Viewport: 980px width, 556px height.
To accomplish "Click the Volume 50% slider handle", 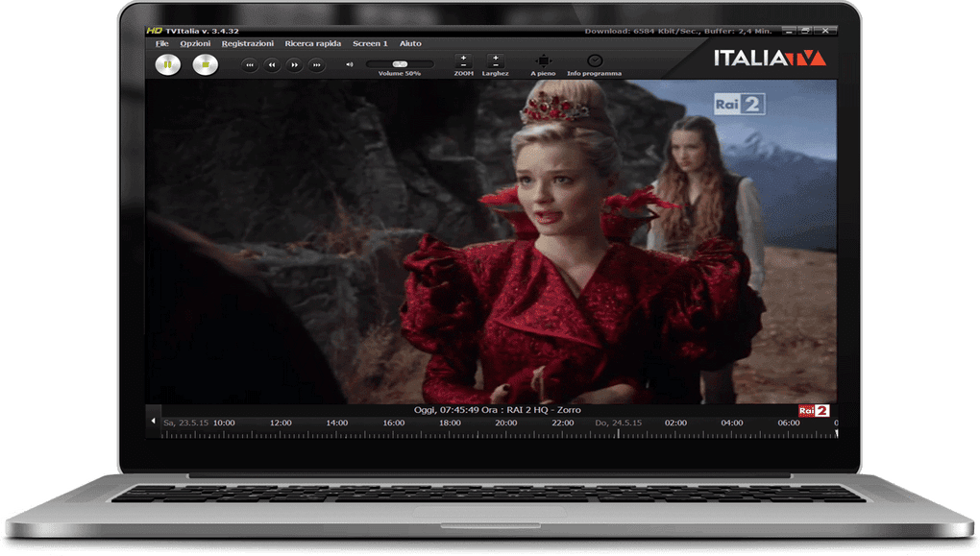I will point(400,63).
